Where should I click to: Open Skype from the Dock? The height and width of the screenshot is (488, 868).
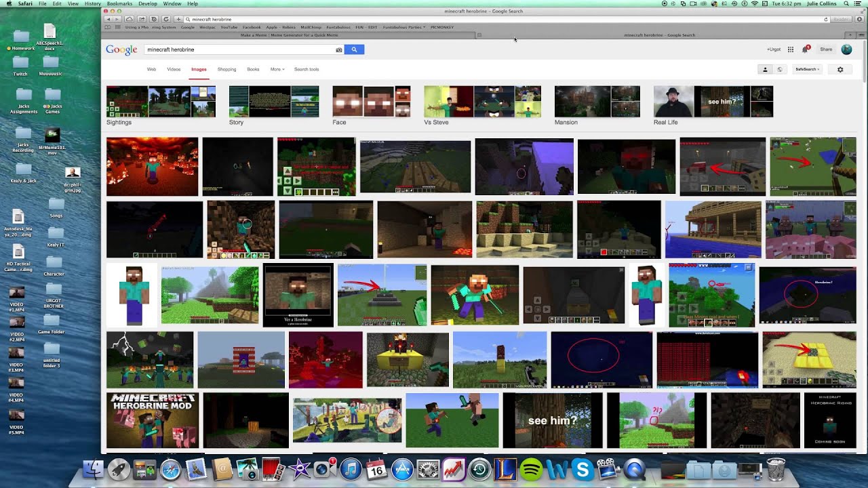coord(583,469)
